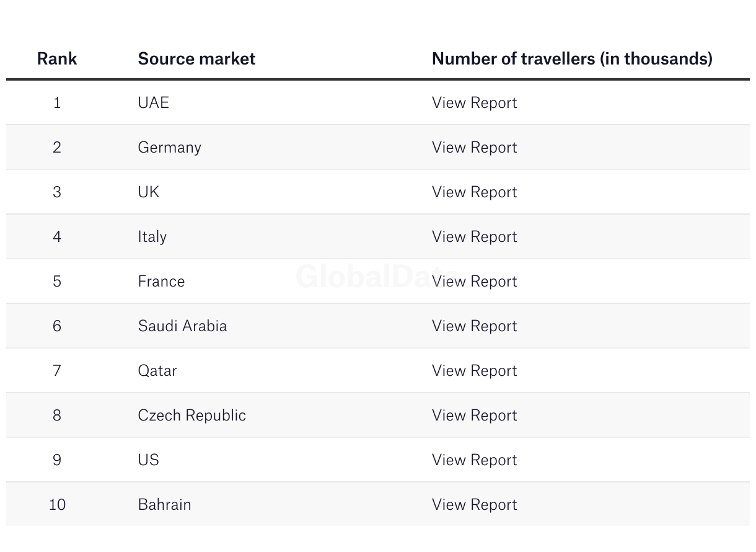Click the UAE source market cell

153,102
